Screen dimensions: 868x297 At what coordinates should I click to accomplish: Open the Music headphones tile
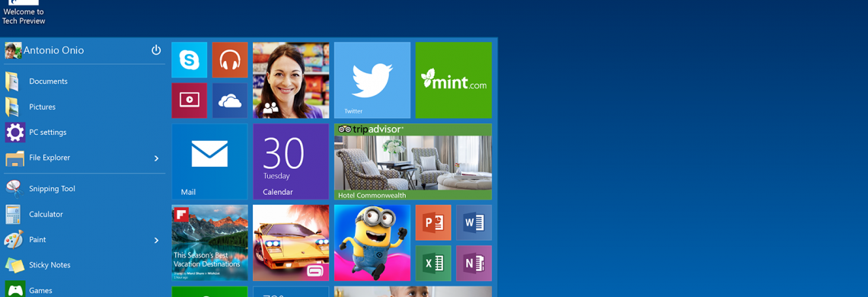click(x=230, y=60)
